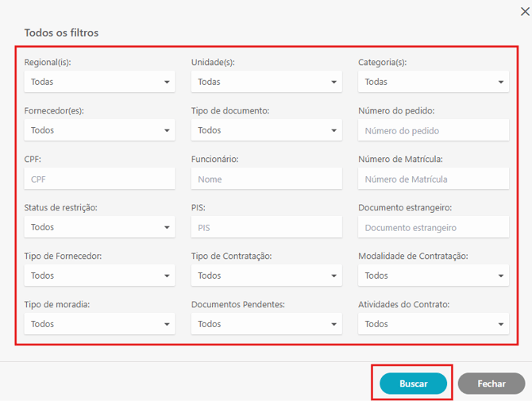Click the CPF input field
Viewport: 532px width, 401px height.
tap(99, 179)
